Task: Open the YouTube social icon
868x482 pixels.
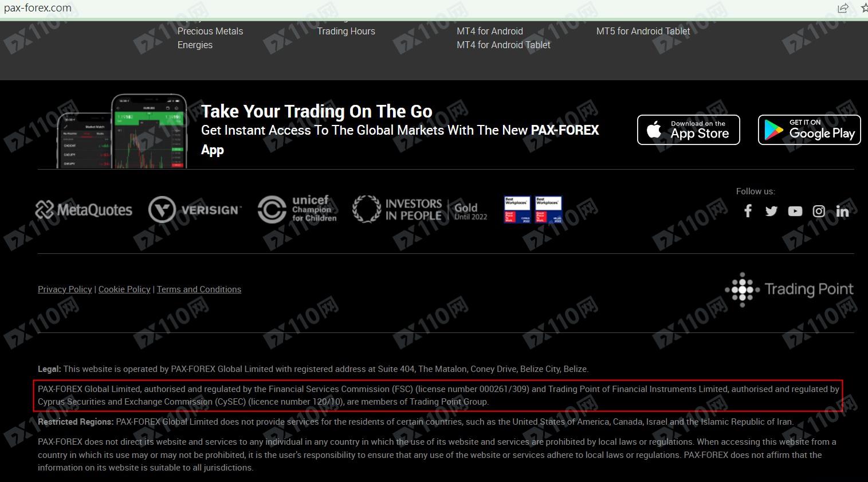Action: pyautogui.click(x=795, y=211)
